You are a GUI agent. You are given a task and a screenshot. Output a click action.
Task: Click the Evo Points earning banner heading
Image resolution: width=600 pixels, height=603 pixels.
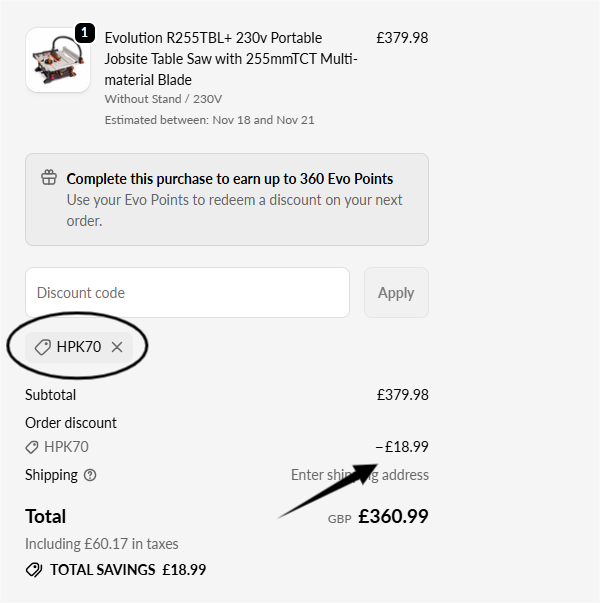[x=229, y=179]
